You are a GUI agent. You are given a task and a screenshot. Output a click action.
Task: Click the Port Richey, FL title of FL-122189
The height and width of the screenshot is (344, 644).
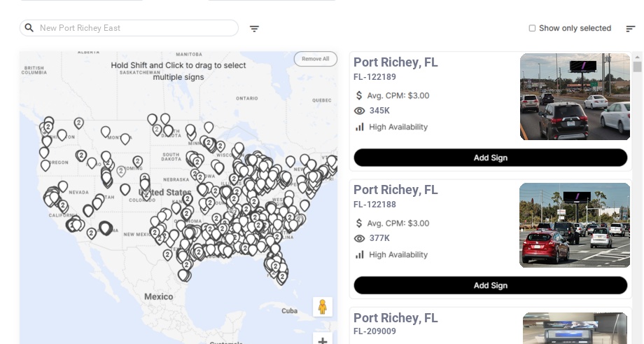tap(395, 62)
